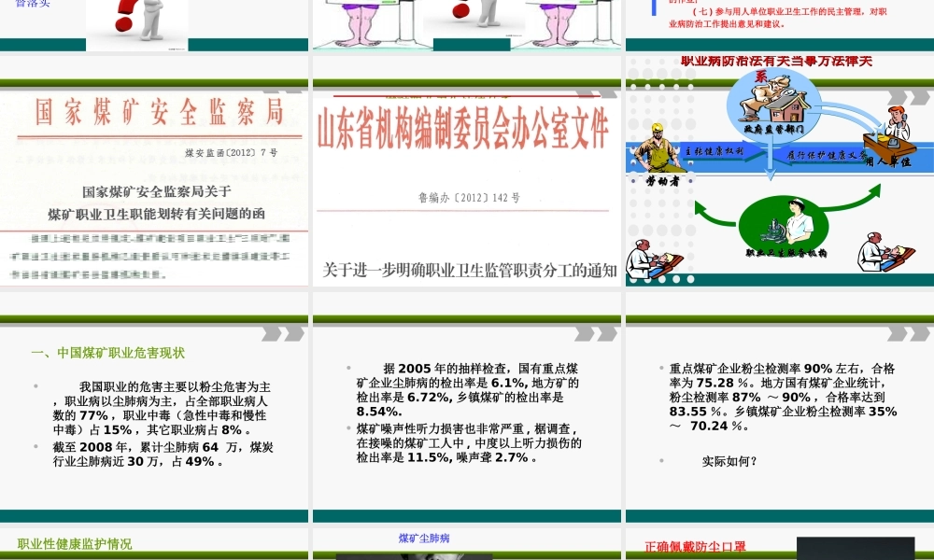Click the document number 鲁编办〔2012〕142 号

click(469, 198)
